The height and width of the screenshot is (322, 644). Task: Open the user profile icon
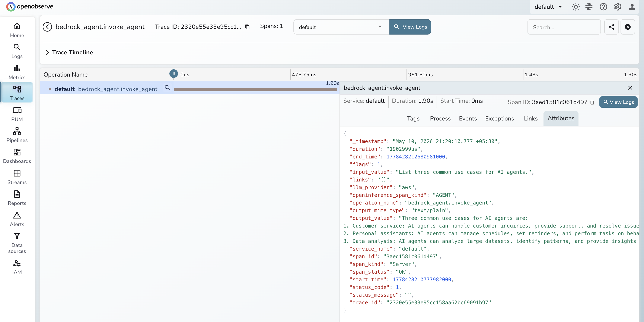pos(632,7)
